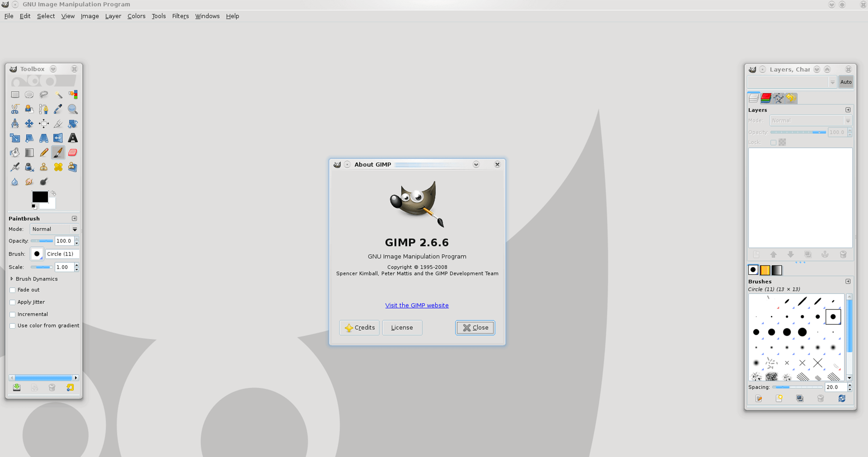Select the Fuzzy Select magic wand tool
Image resolution: width=868 pixels, height=457 pixels.
58,95
